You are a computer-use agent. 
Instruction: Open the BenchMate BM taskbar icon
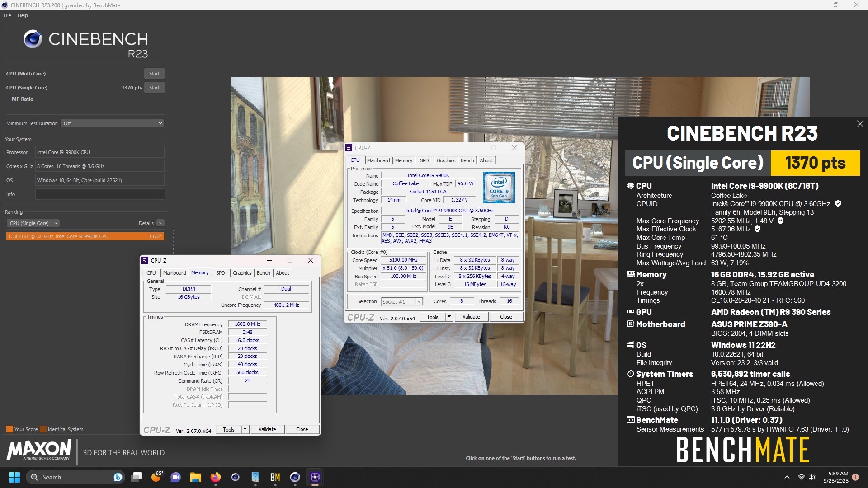(x=275, y=477)
